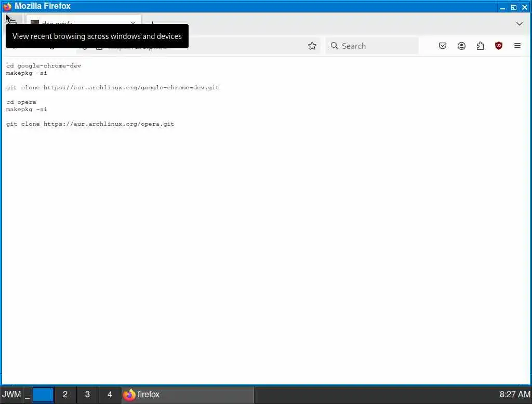The image size is (532, 404).
Task: Select the highlighted first desktop in pager
Action: click(x=43, y=395)
